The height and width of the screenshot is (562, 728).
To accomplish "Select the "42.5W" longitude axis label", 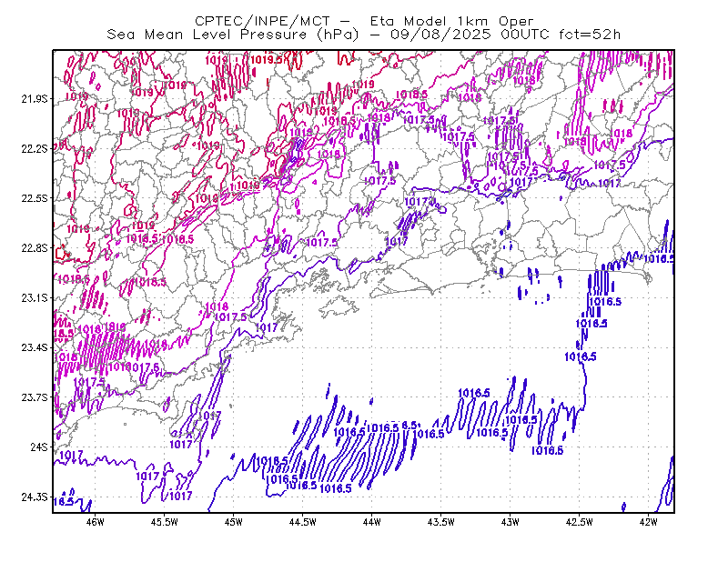I will point(580,522).
